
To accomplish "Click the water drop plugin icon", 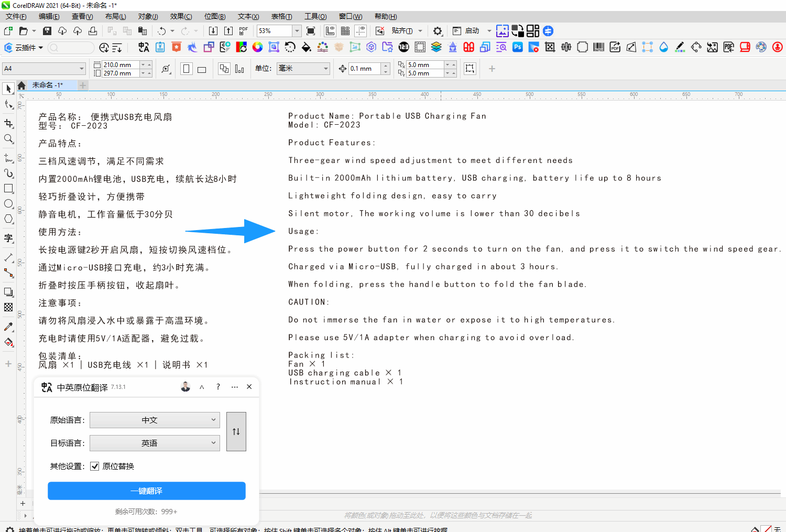I will 663,47.
